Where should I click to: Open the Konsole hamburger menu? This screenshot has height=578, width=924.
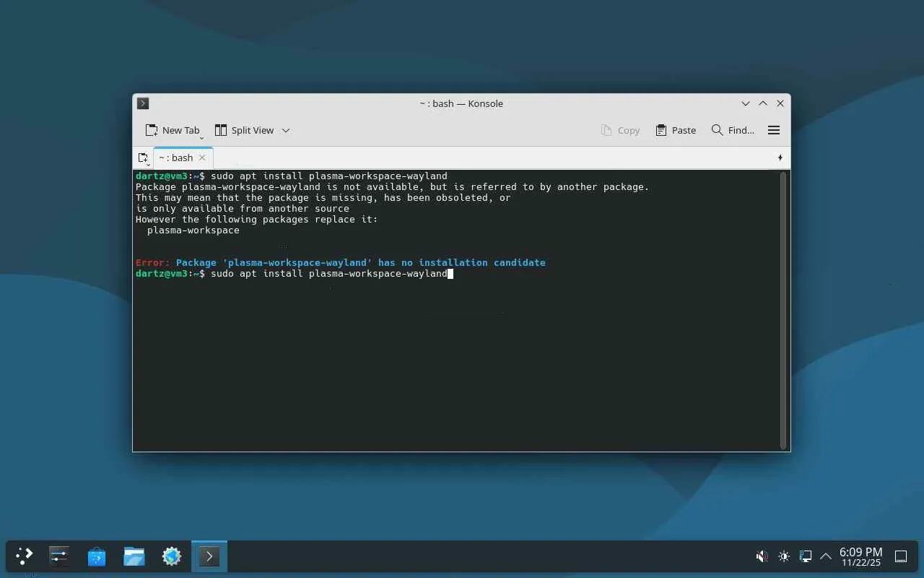click(774, 130)
